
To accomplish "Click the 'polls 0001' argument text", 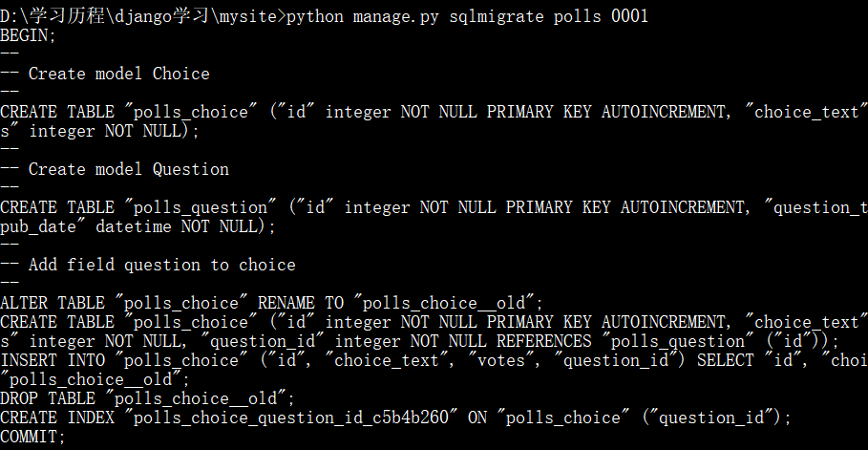I will coord(602,16).
